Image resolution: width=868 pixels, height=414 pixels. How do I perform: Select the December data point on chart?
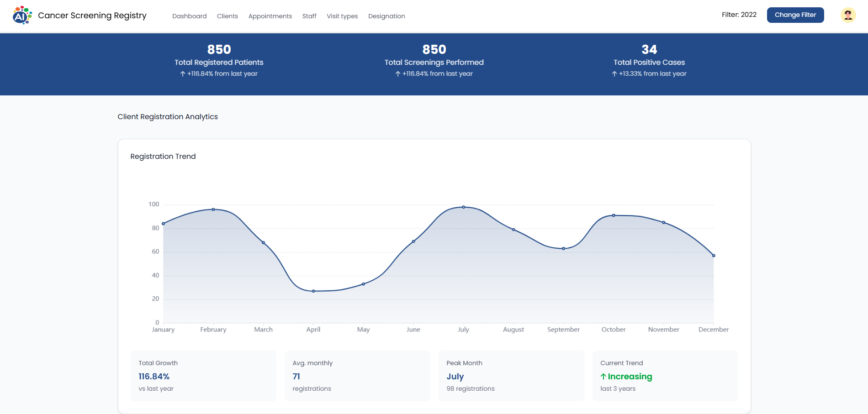[714, 256]
